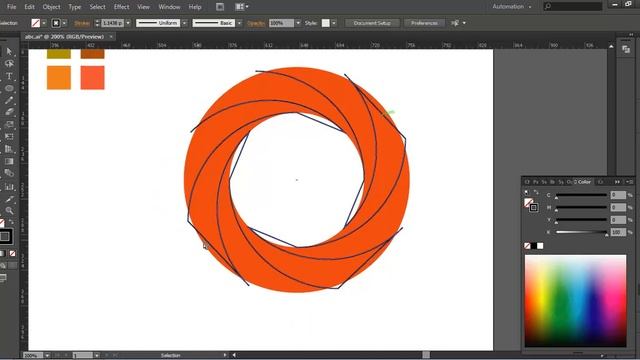Click the stroke weight stepper arrows
The height and width of the screenshot is (360, 640).
point(97,23)
